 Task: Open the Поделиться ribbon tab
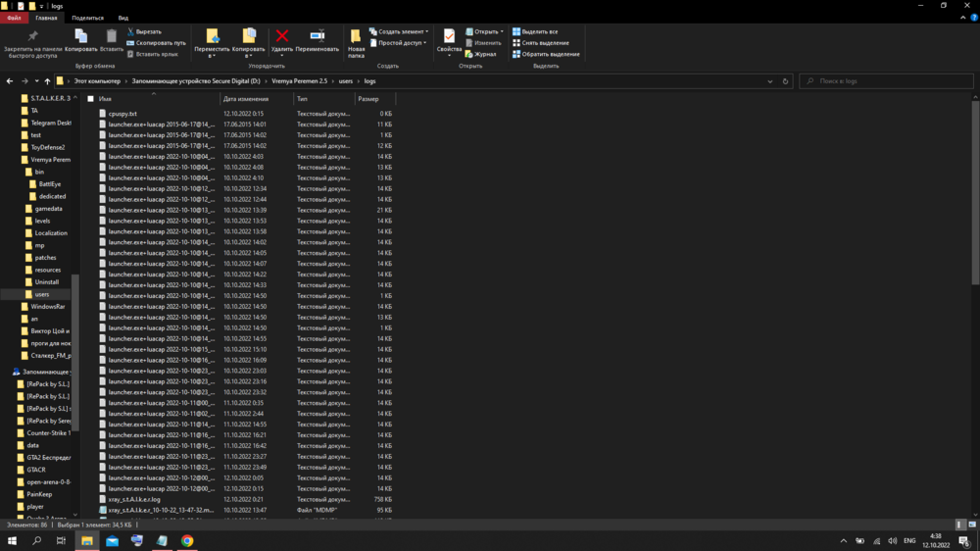click(87, 18)
